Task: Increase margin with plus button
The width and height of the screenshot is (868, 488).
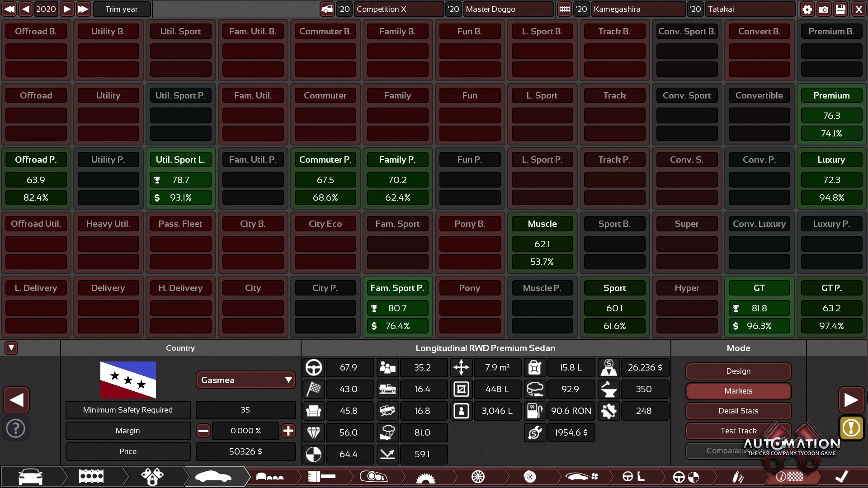Action: click(288, 431)
